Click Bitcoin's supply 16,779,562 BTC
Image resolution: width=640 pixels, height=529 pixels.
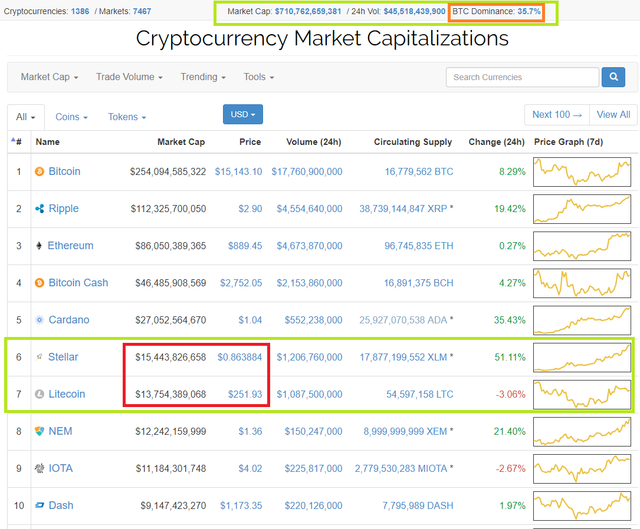419,172
